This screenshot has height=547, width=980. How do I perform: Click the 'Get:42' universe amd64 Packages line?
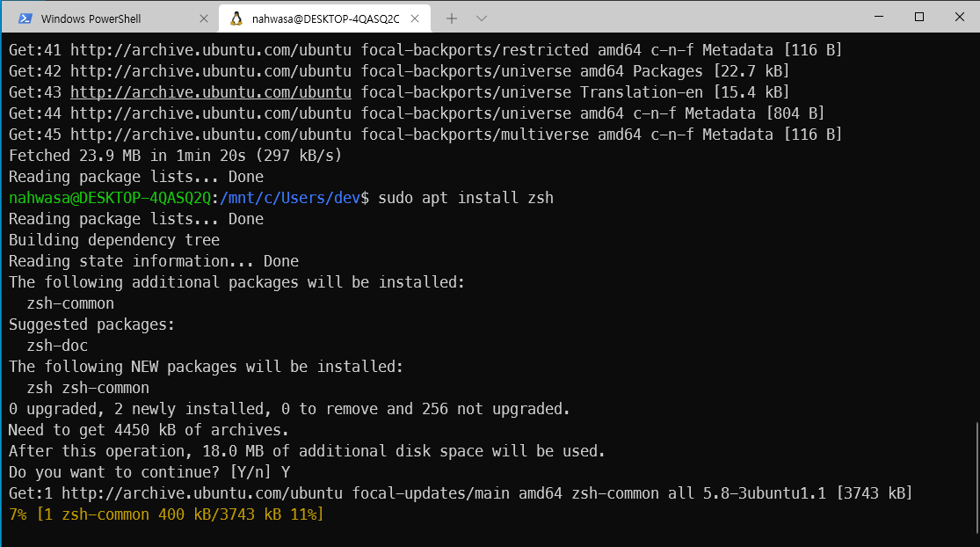[x=399, y=71]
